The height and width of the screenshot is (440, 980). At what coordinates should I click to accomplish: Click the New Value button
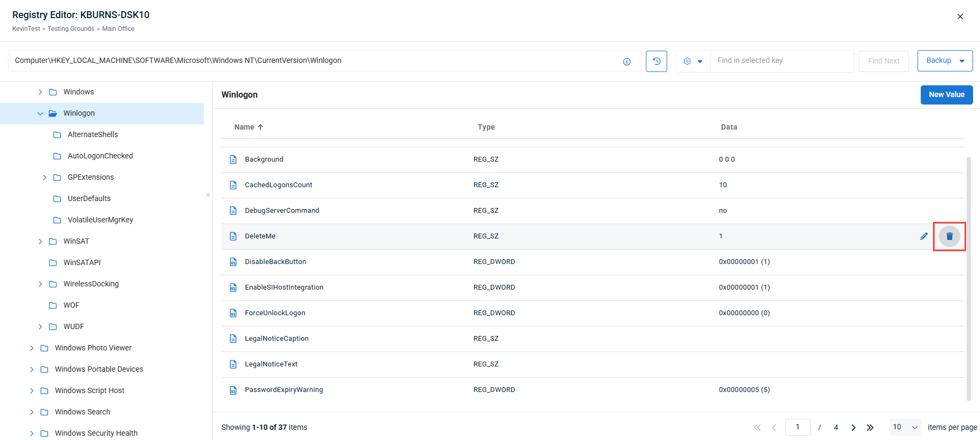tap(946, 95)
